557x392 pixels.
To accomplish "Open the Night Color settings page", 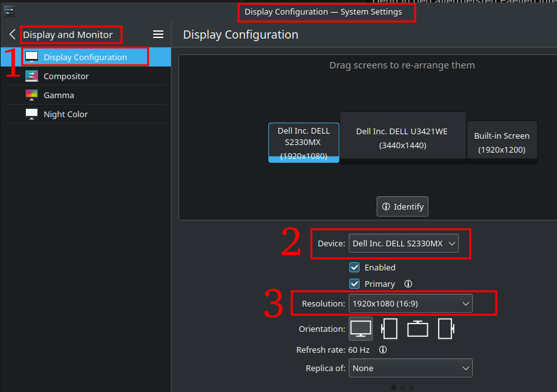I will pos(85,114).
